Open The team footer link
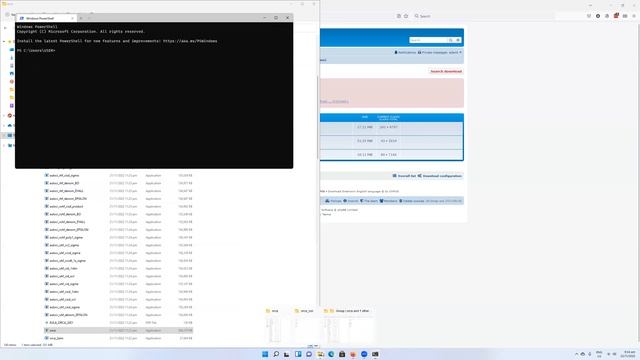The height and width of the screenshot is (360, 640). click(x=369, y=201)
